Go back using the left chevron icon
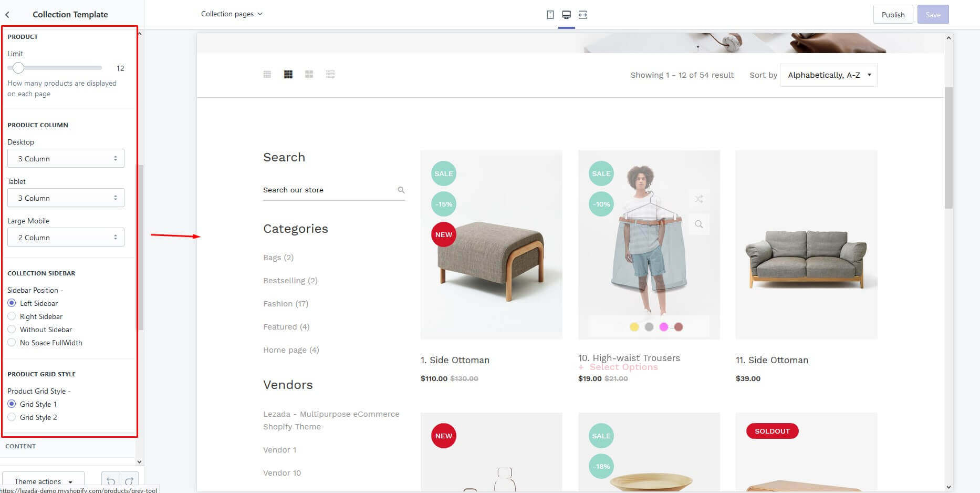 [7, 15]
